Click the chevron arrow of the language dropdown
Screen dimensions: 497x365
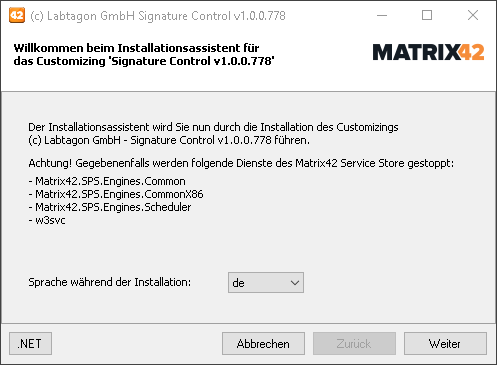(x=295, y=283)
